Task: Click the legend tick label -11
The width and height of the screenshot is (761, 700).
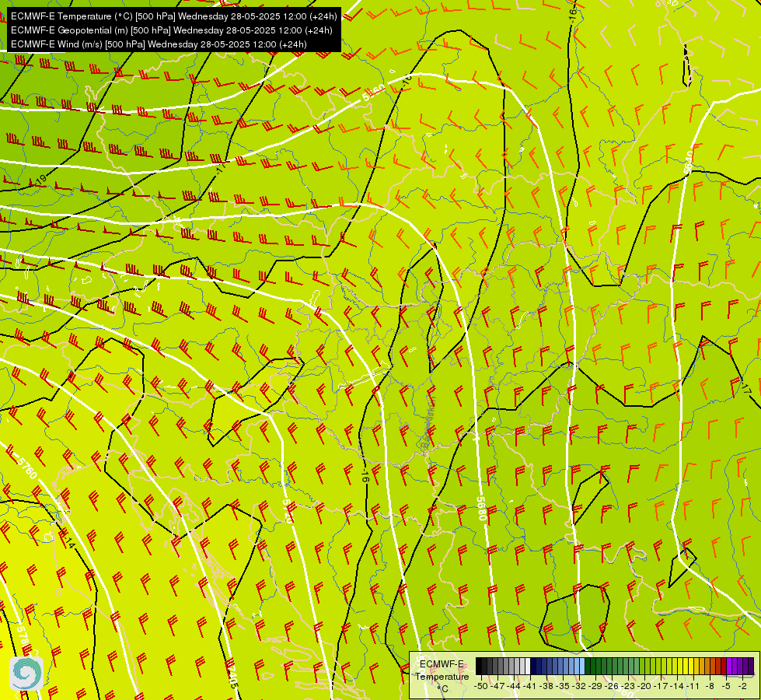Action: (x=693, y=686)
